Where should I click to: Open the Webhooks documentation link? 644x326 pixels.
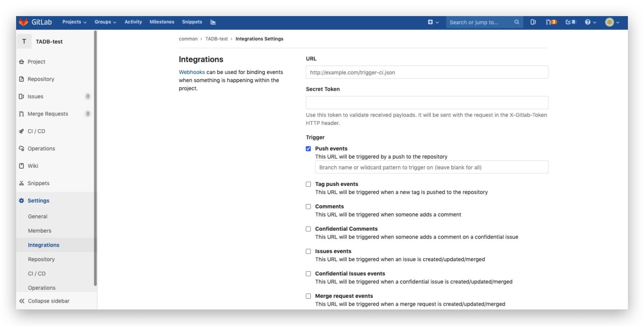pos(192,72)
